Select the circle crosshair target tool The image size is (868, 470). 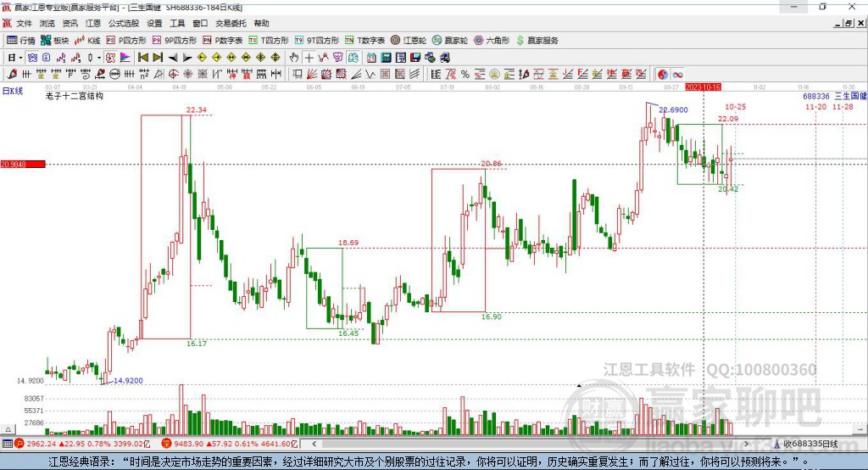click(173, 75)
